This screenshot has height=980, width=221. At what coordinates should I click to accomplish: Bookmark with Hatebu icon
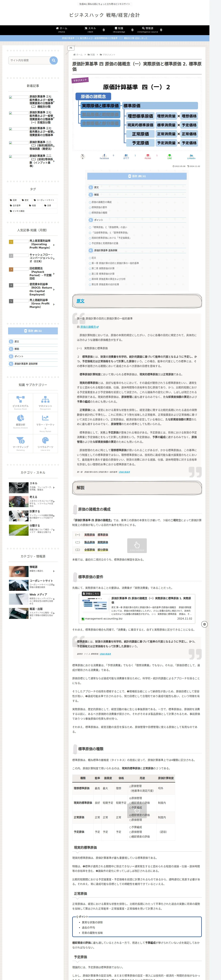[x=126, y=156]
